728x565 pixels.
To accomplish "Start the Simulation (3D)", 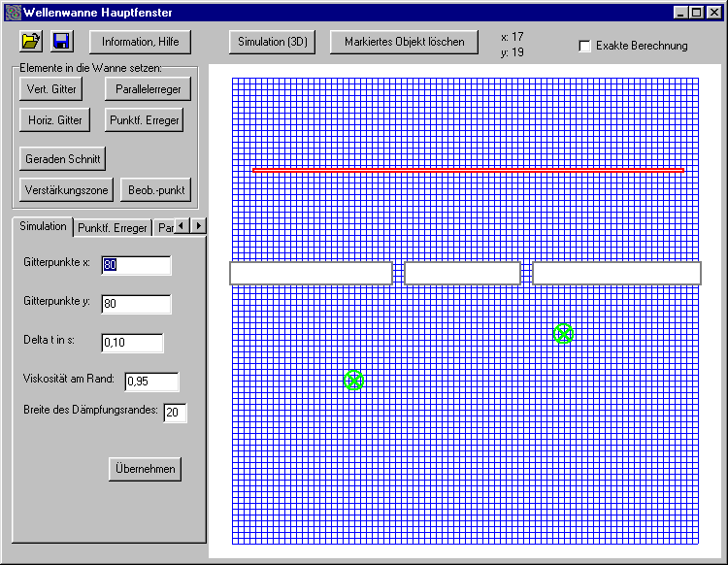I will (272, 42).
